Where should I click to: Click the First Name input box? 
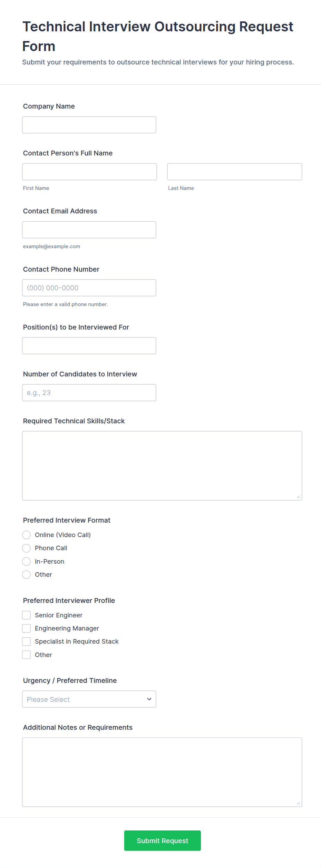point(89,172)
